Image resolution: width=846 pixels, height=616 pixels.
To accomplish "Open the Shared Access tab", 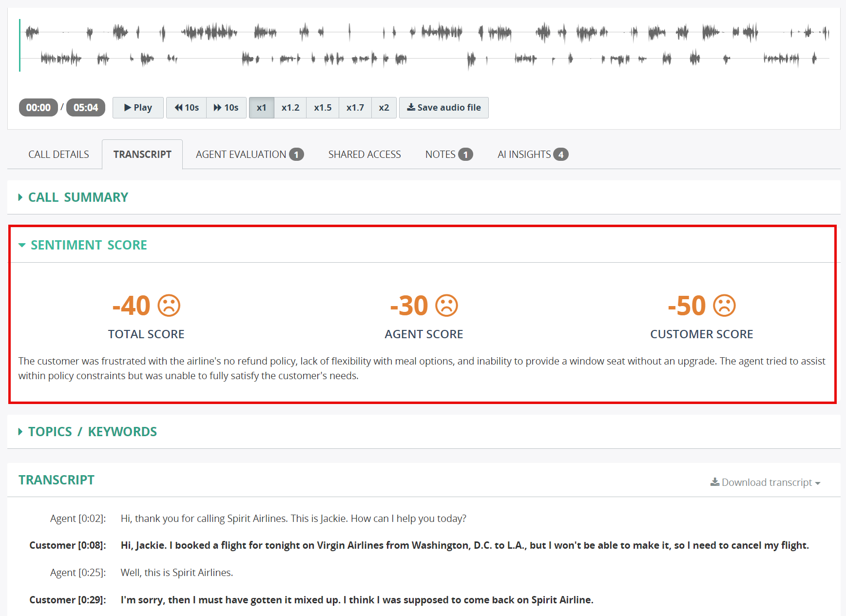I will (365, 154).
